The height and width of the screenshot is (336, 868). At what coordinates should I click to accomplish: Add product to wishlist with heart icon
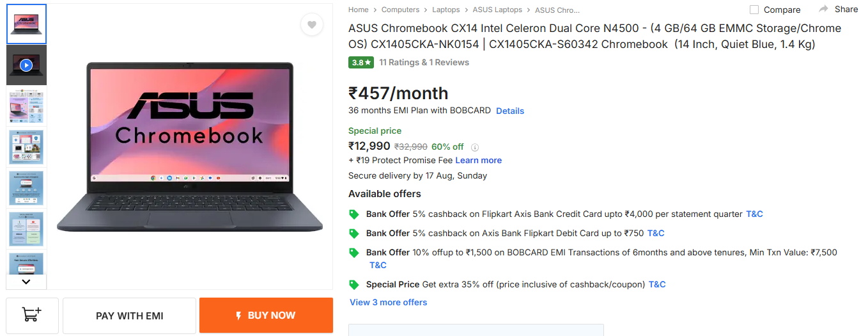coord(311,25)
